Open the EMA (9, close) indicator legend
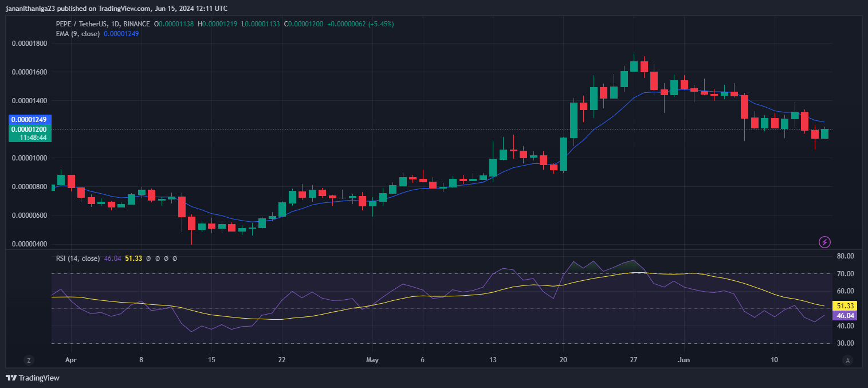This screenshot has height=388, width=868. click(77, 34)
